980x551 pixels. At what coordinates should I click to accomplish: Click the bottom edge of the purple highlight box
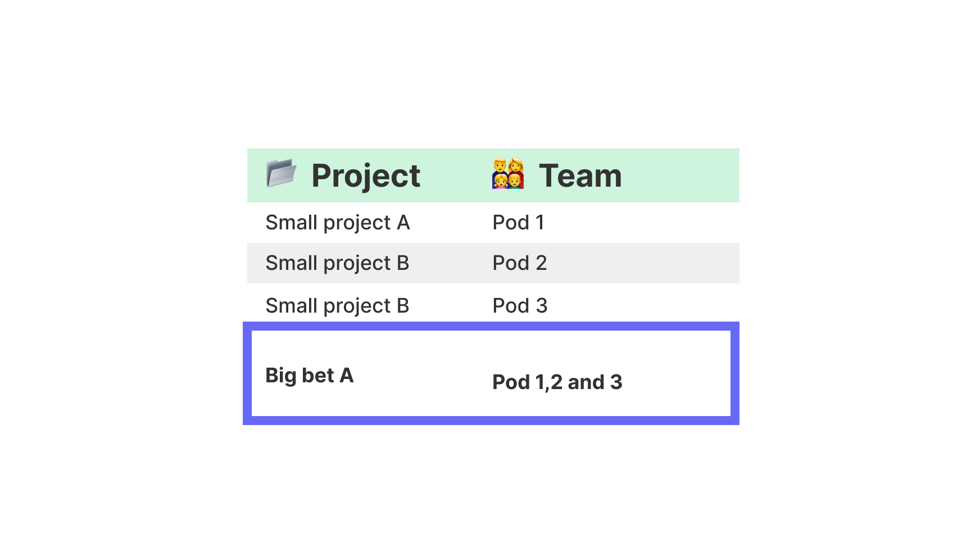coord(491,421)
